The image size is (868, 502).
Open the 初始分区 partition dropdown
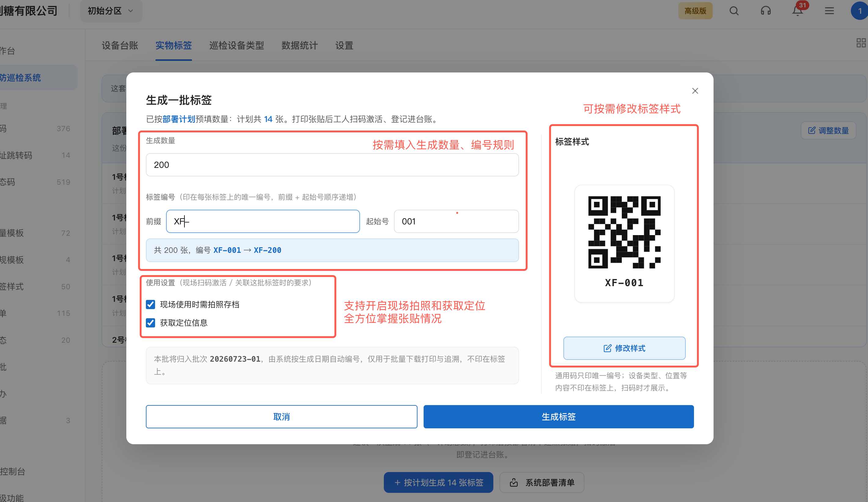(x=111, y=11)
